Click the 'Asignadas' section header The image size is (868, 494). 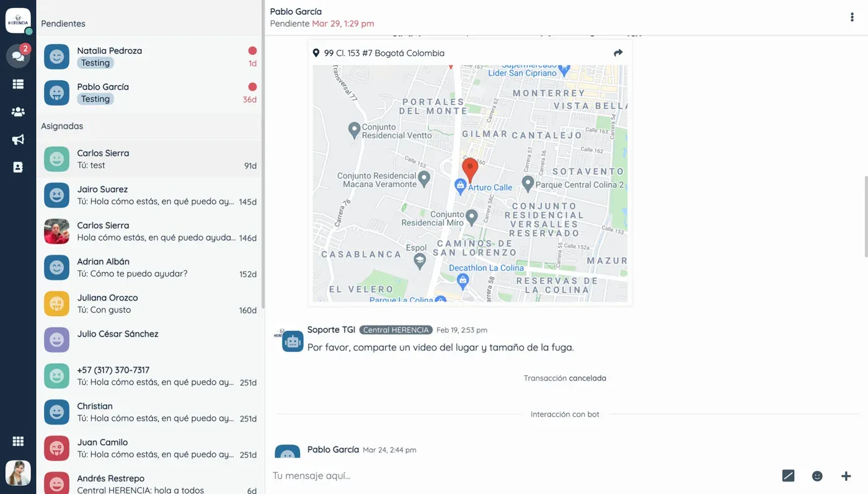(62, 126)
